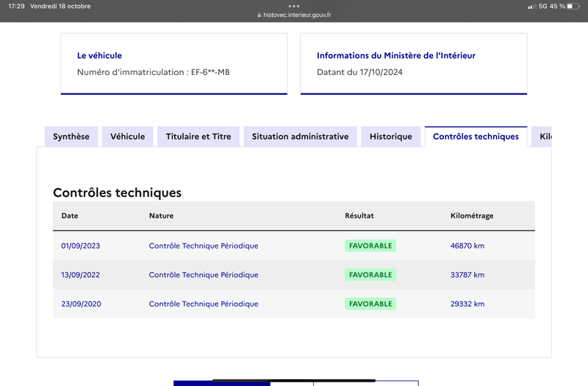588x386 pixels.
Task: Click Contrôle Technique Périodique in the 13/09/2022 row
Action: (204, 274)
